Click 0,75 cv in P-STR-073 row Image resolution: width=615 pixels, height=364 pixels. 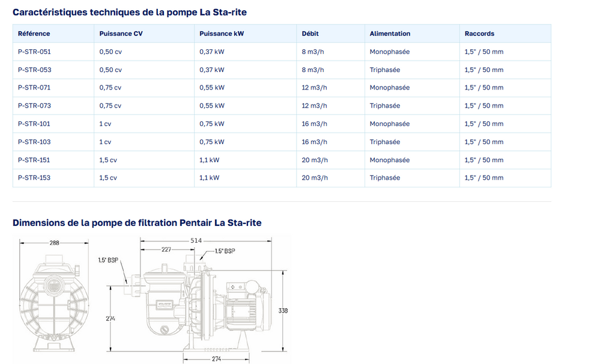111,106
